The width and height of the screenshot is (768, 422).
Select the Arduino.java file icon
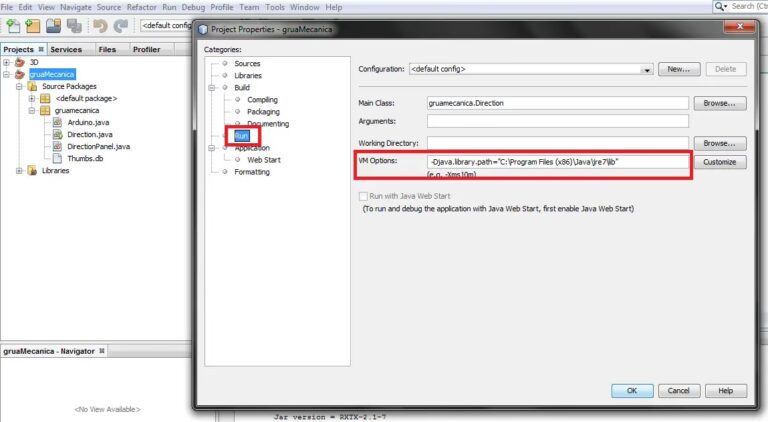(57, 122)
